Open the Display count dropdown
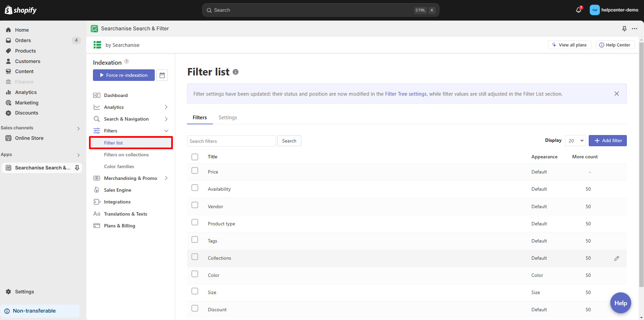Viewport: 644px width, 320px height. pos(575,140)
